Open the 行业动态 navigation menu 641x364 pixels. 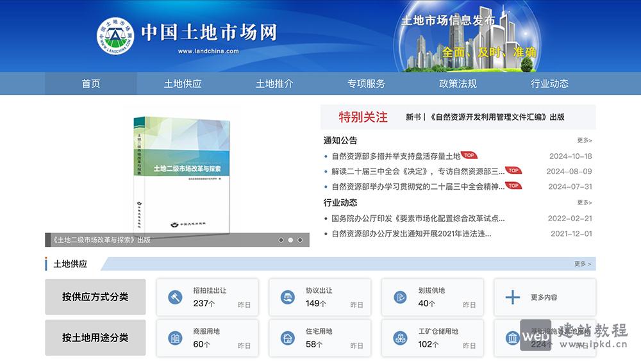coord(549,84)
